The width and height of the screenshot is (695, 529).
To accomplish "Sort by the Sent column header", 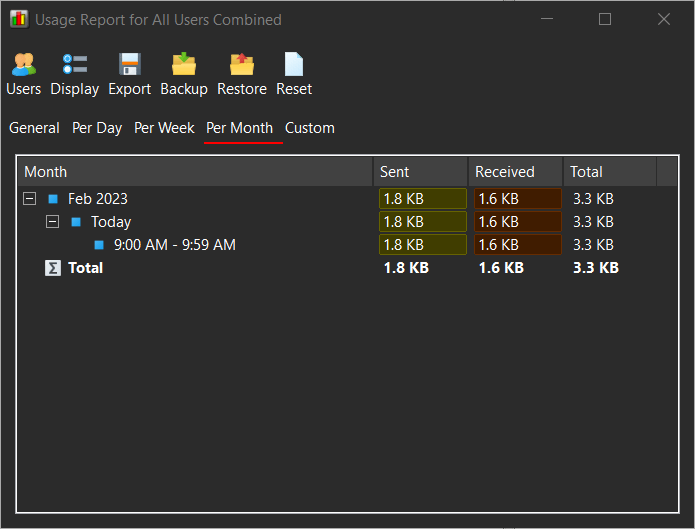I will point(420,172).
